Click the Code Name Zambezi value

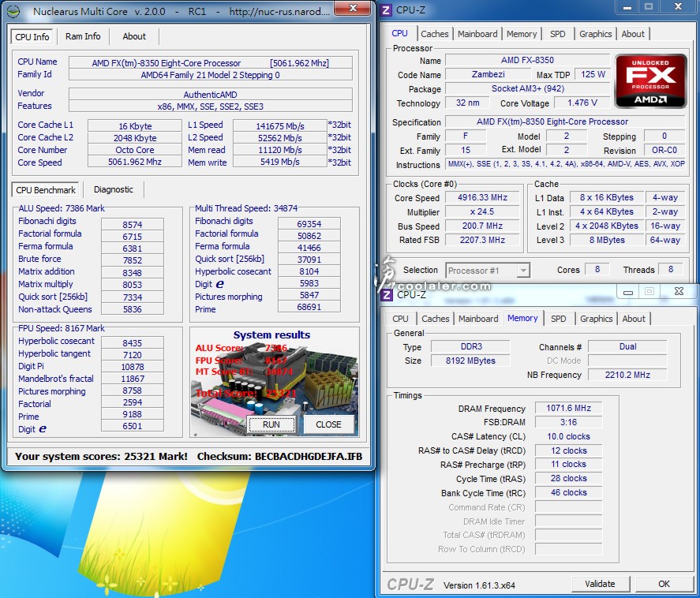click(489, 74)
